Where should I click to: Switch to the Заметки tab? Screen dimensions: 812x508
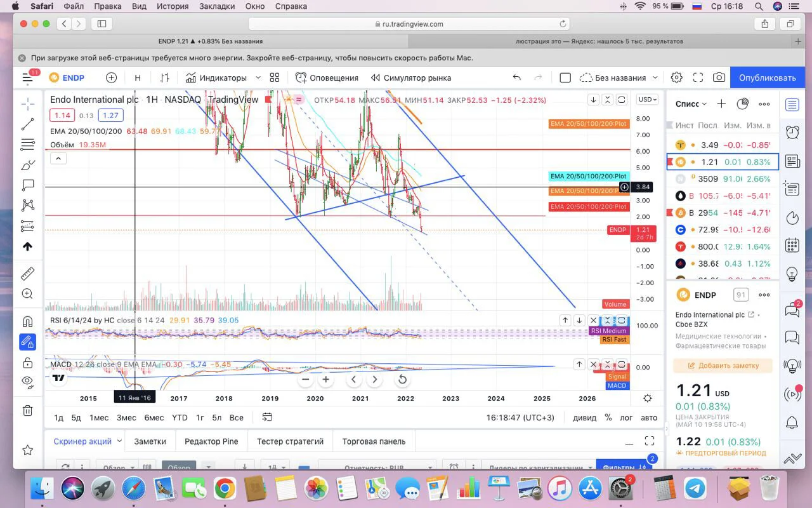pyautogui.click(x=150, y=441)
